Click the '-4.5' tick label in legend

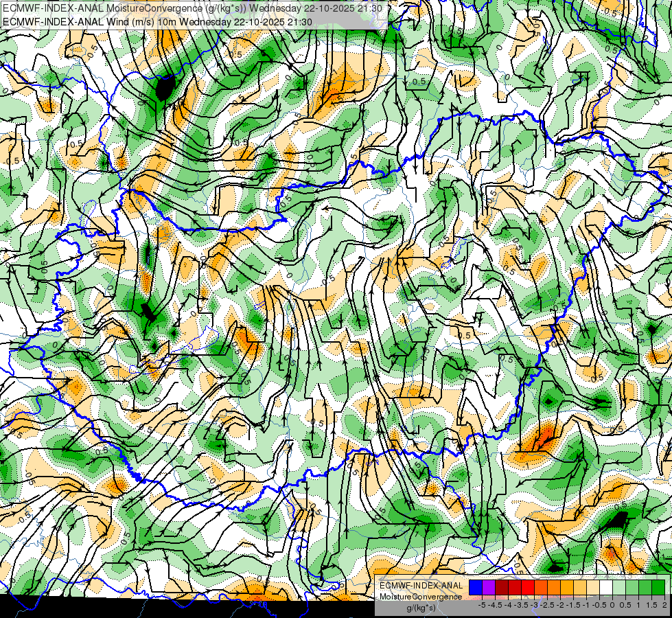495,605
